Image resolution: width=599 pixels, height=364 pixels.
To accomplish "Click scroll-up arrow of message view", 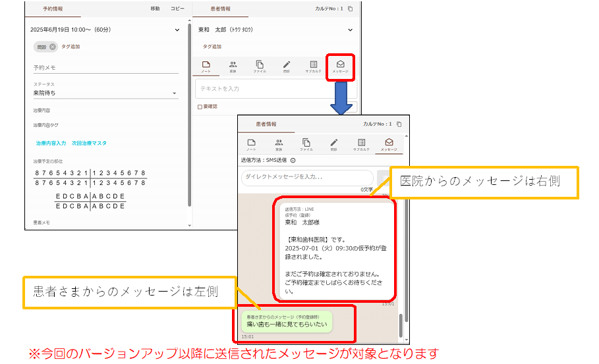I will click(407, 136).
